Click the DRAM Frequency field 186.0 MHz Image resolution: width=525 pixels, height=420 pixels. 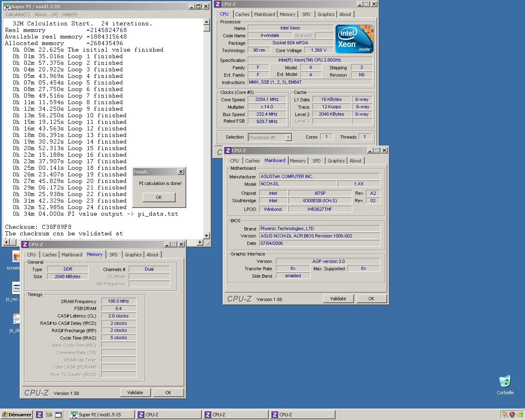[119, 301]
